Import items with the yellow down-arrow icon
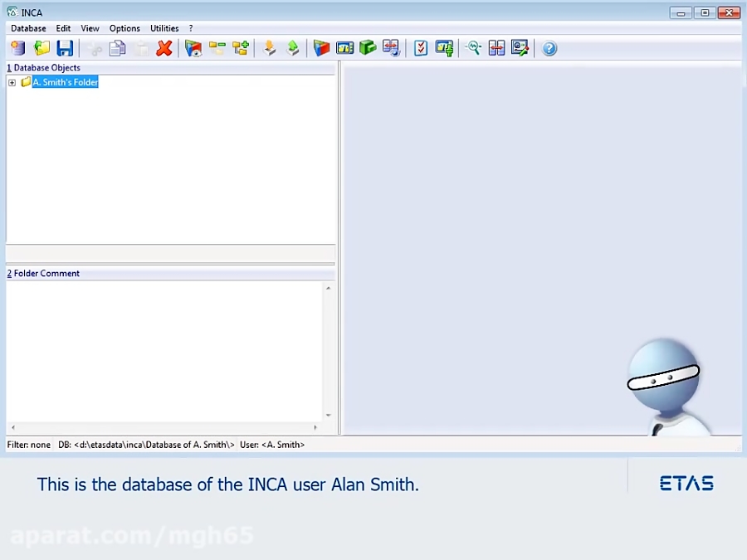Screen dimensions: 747x560 (270, 48)
